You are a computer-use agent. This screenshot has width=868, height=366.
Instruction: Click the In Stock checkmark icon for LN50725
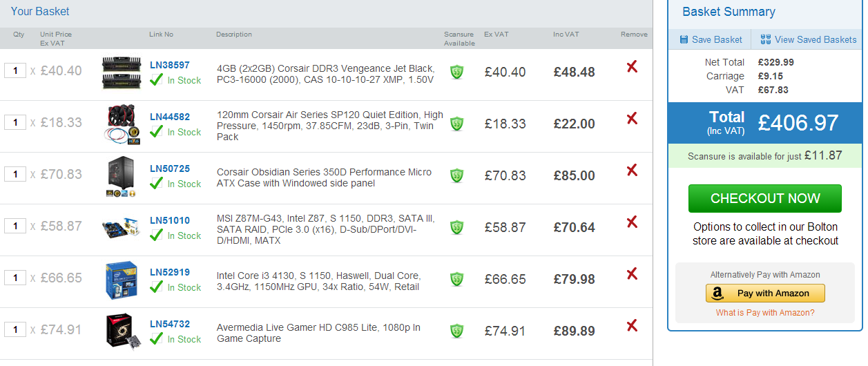[x=157, y=183]
